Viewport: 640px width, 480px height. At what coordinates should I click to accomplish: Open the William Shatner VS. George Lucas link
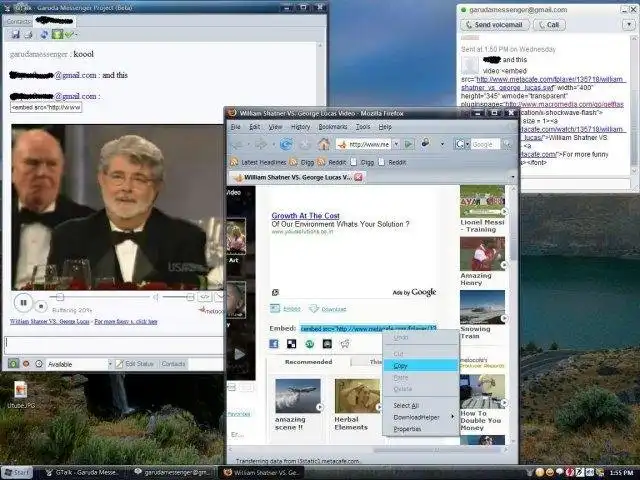(49, 322)
